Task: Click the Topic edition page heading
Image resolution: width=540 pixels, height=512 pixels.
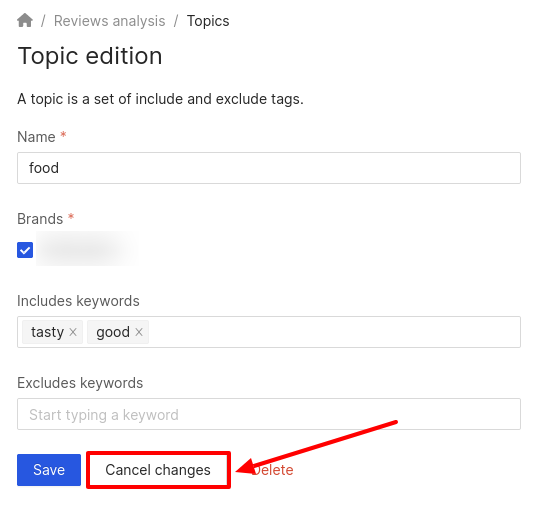Action: (90, 56)
